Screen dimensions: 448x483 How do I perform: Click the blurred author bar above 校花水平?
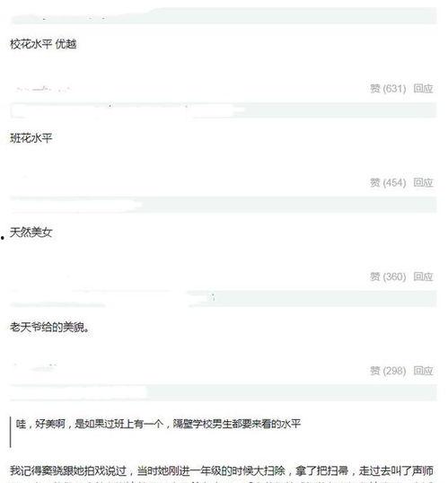click(x=224, y=15)
